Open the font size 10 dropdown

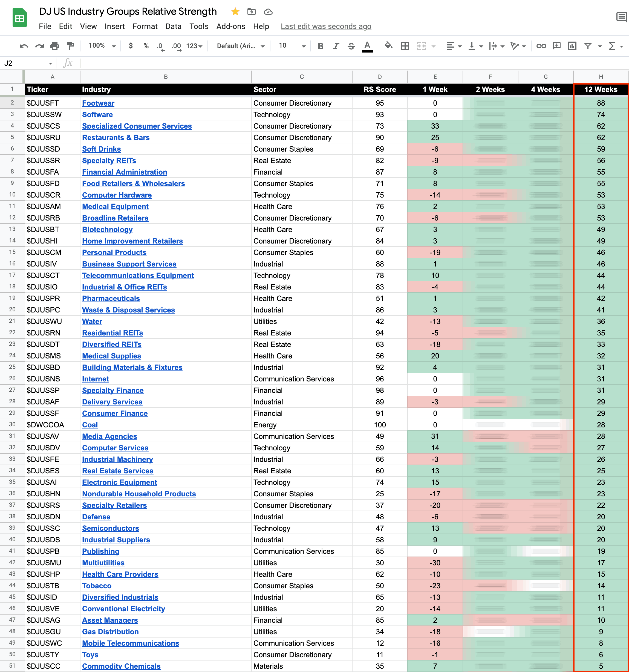(292, 46)
